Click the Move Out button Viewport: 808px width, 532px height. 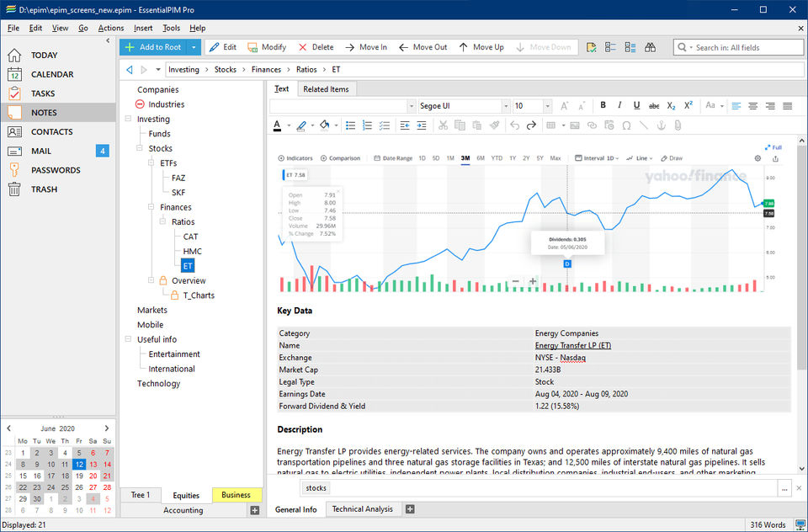[x=423, y=47]
